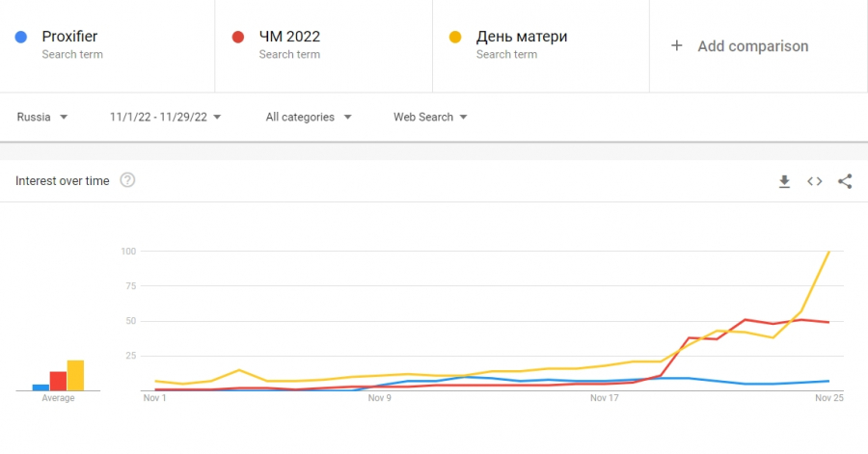This screenshot has height=454, width=868.
Task: Download the Interest over time data
Action: click(784, 181)
